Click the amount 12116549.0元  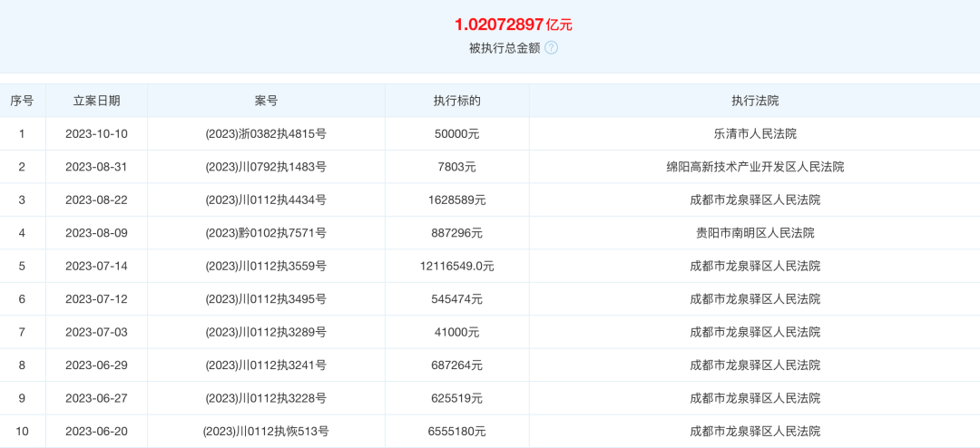point(456,267)
